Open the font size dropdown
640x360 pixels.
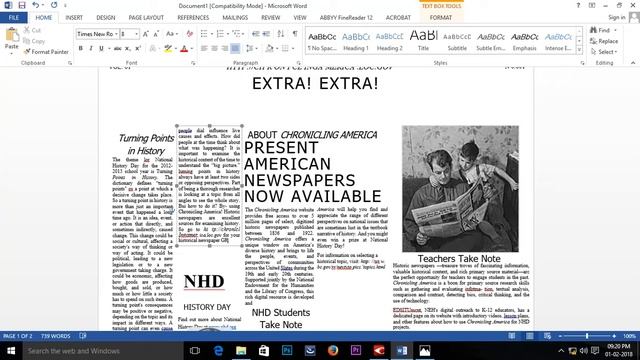[137, 34]
